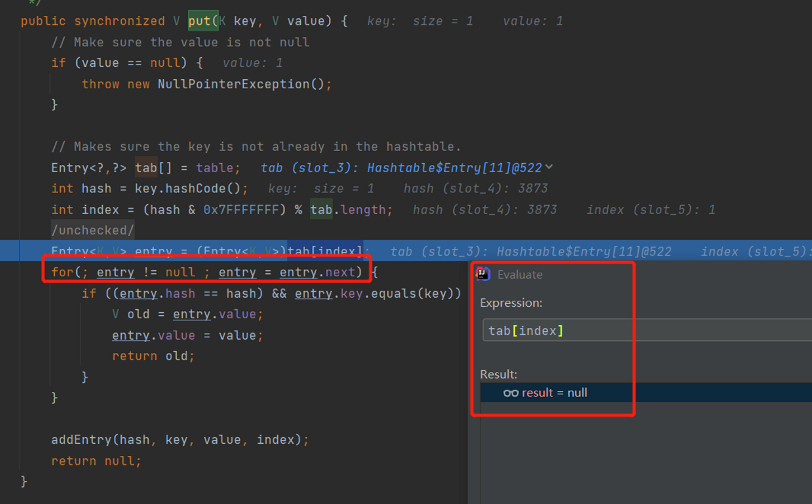
Task: Click the IntelliJ icon in Evaluate dialog title
Action: [483, 274]
